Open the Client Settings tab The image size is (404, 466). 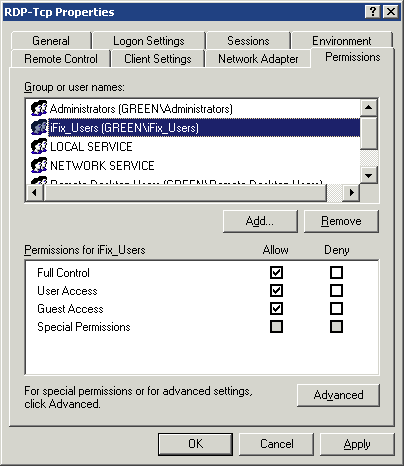click(158, 59)
